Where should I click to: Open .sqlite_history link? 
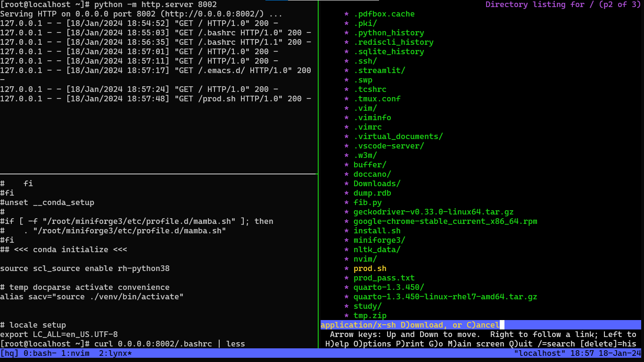click(x=389, y=52)
